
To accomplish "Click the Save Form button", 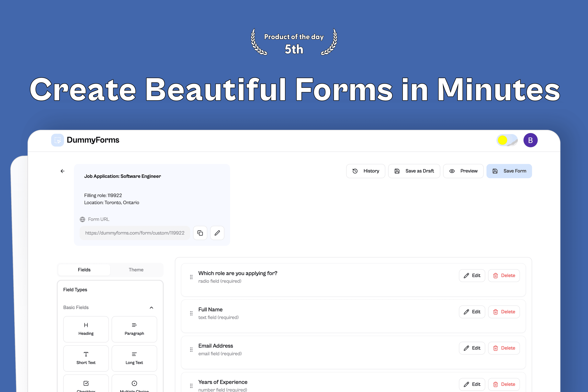I will pos(509,171).
